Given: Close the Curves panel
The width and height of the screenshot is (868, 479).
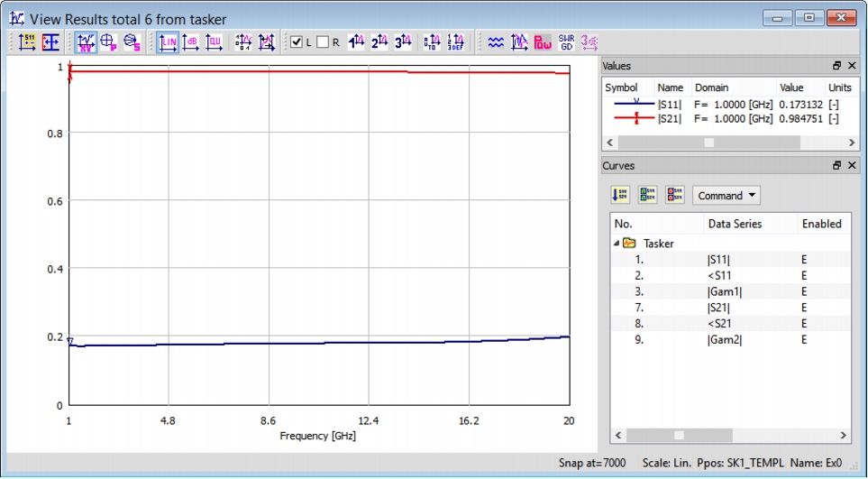Looking at the screenshot, I should click(852, 166).
